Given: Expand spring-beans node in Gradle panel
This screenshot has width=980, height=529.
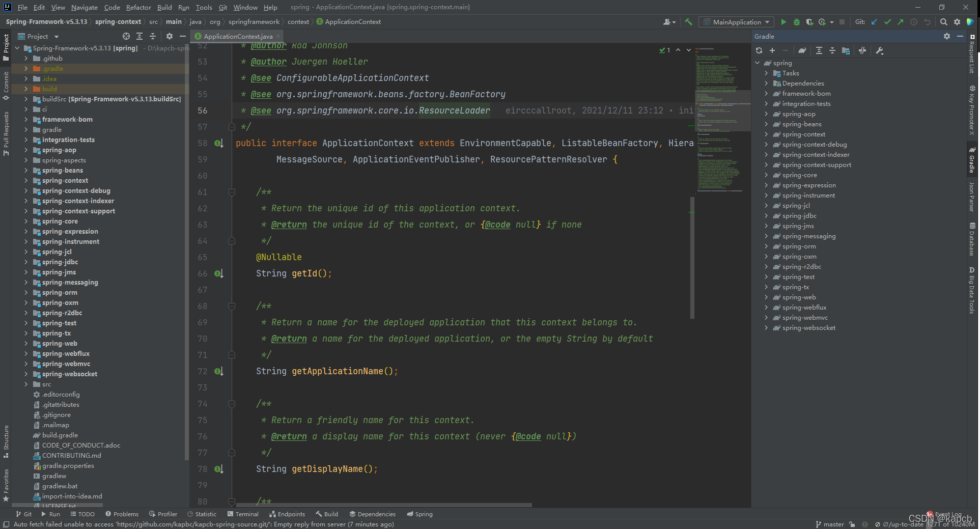Looking at the screenshot, I should coord(766,124).
